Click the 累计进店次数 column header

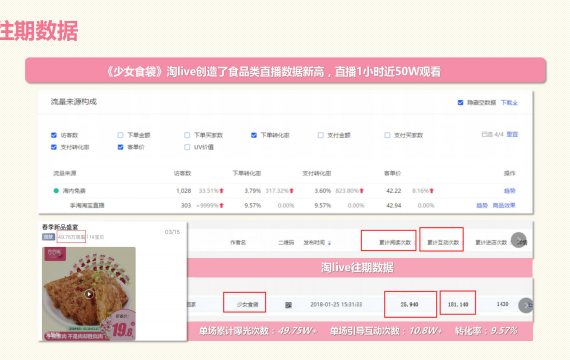tap(491, 243)
